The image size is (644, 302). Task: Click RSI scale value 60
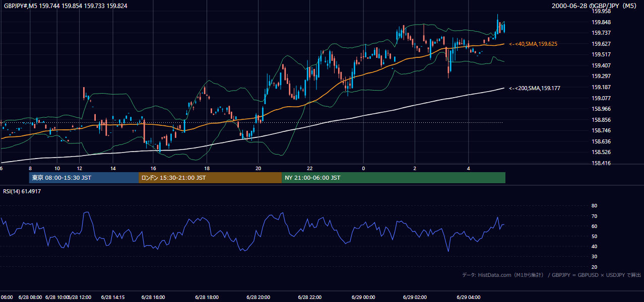[594, 226]
